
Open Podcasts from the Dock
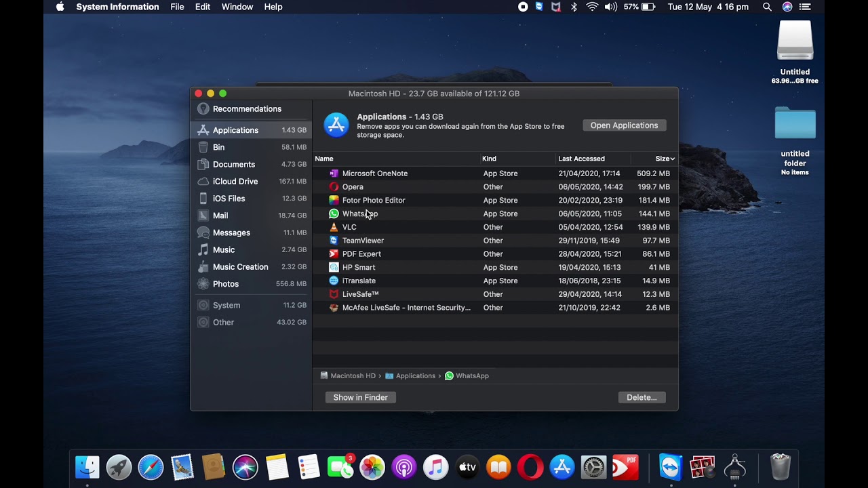403,467
